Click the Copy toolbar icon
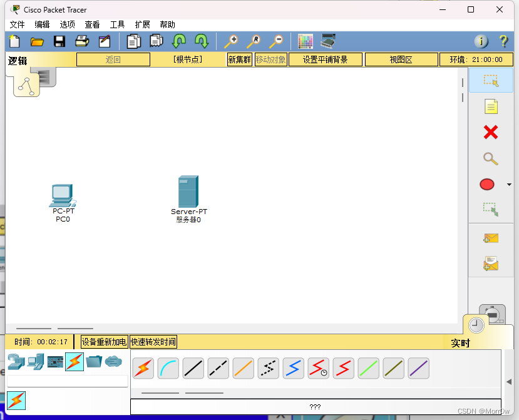519x420 pixels. [x=134, y=41]
